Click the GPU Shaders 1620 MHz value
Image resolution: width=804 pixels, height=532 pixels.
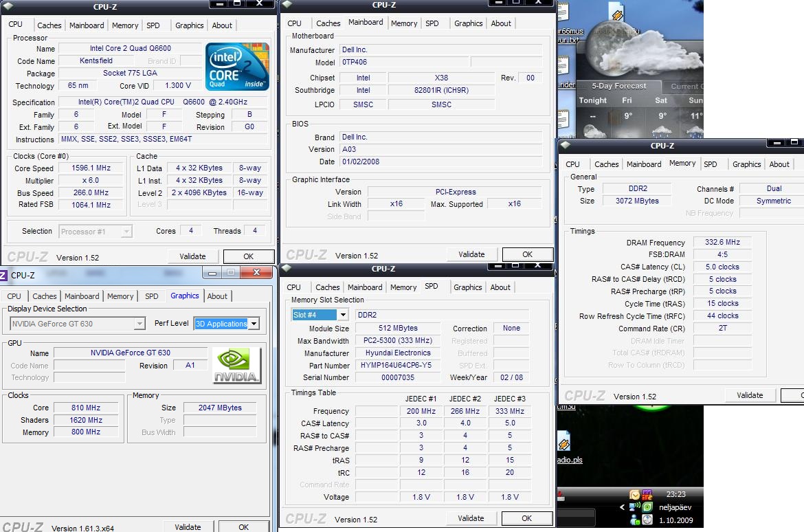point(86,420)
